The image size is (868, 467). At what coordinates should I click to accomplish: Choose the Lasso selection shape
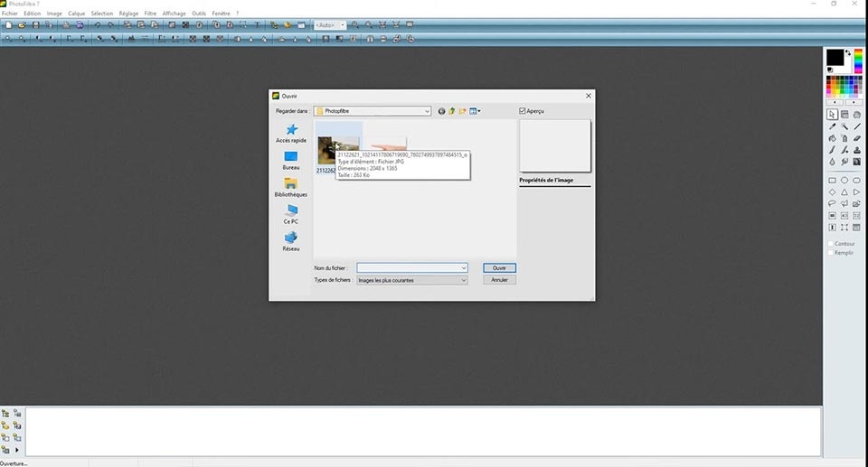(x=832, y=203)
